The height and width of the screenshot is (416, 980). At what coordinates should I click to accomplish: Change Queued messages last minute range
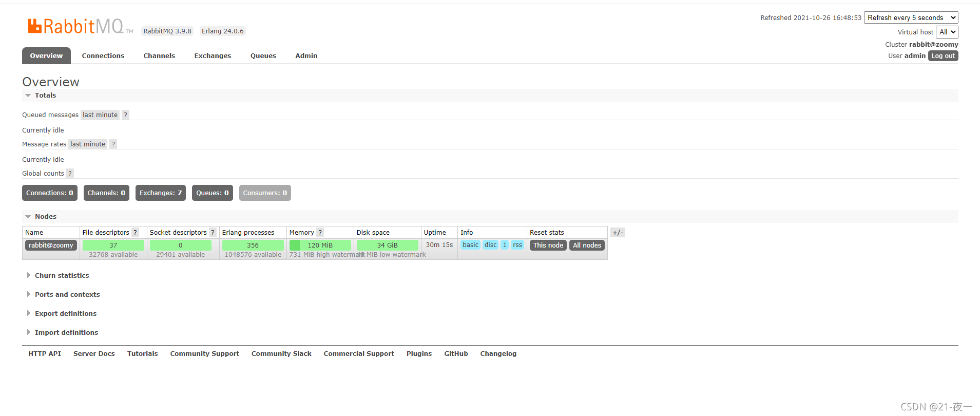(x=100, y=115)
